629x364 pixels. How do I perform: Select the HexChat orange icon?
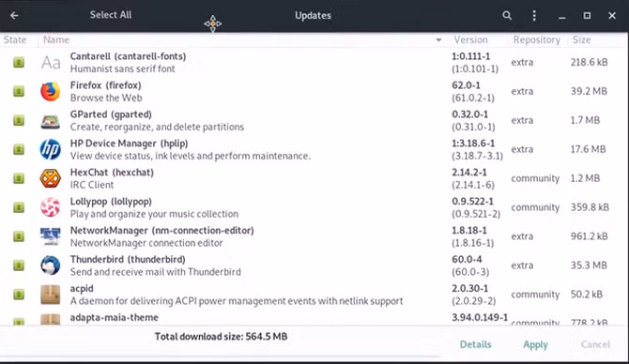[50, 178]
